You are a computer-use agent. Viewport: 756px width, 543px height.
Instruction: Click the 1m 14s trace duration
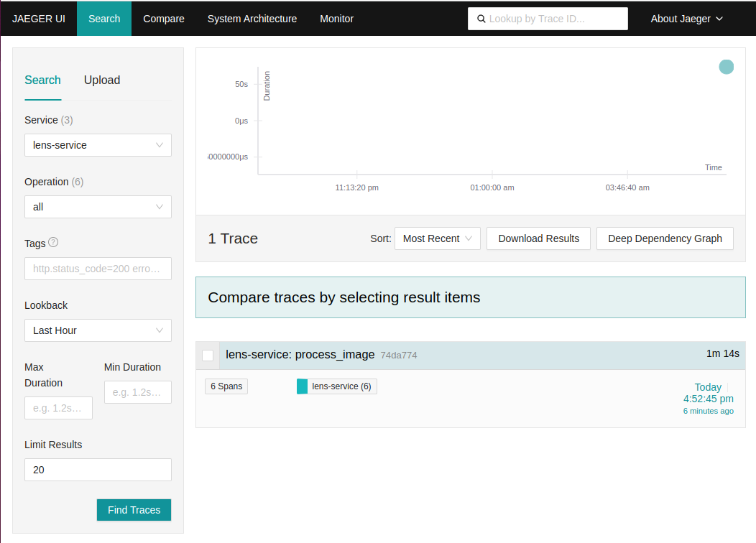tap(723, 353)
